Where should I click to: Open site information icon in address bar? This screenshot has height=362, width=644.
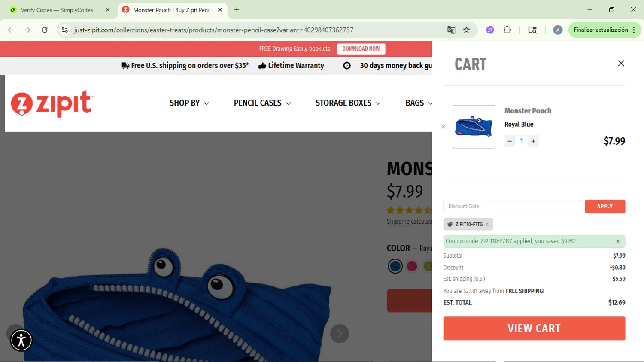click(65, 30)
